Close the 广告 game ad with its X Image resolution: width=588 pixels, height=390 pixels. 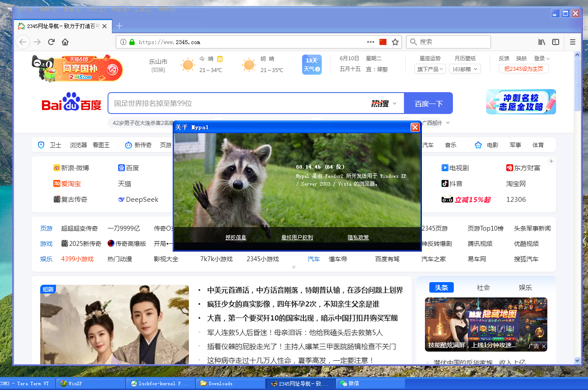(x=544, y=346)
